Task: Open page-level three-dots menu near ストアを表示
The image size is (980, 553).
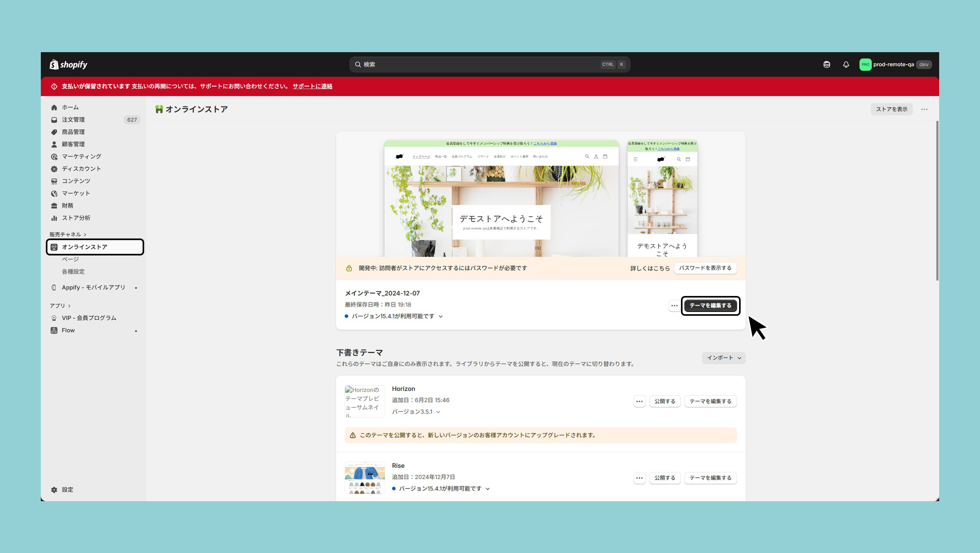Action: coord(924,109)
